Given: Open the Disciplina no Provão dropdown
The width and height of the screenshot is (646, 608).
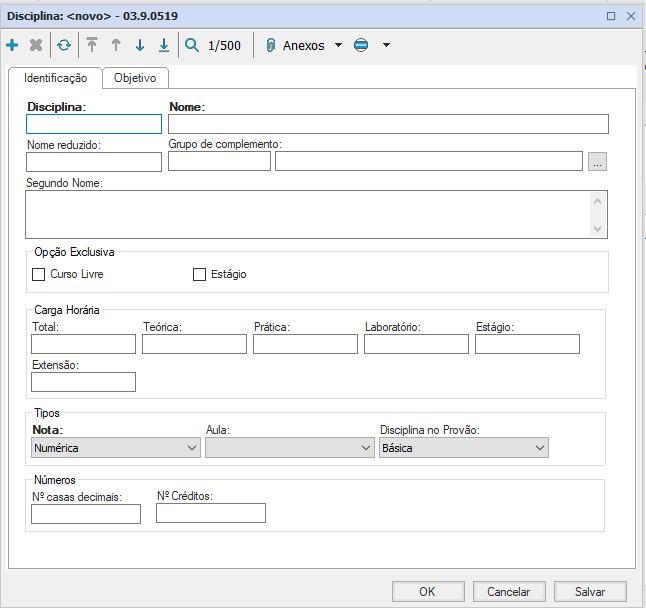Looking at the screenshot, I should [x=464, y=449].
